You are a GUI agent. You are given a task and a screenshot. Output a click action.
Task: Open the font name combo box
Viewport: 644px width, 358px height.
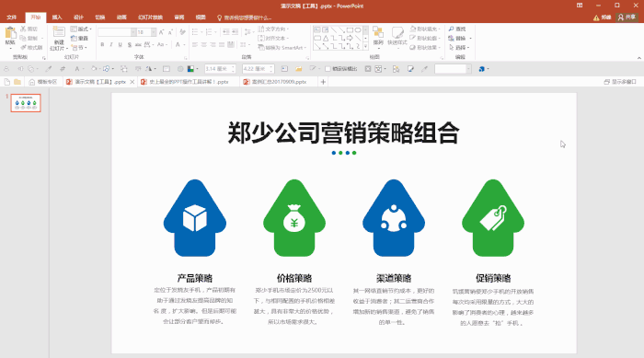(x=117, y=32)
